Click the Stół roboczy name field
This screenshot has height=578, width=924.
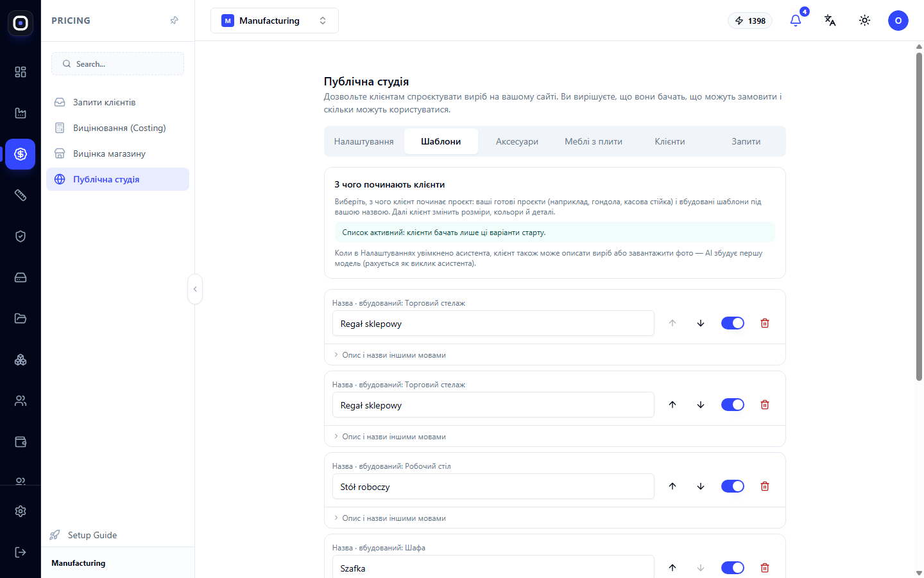(x=493, y=486)
